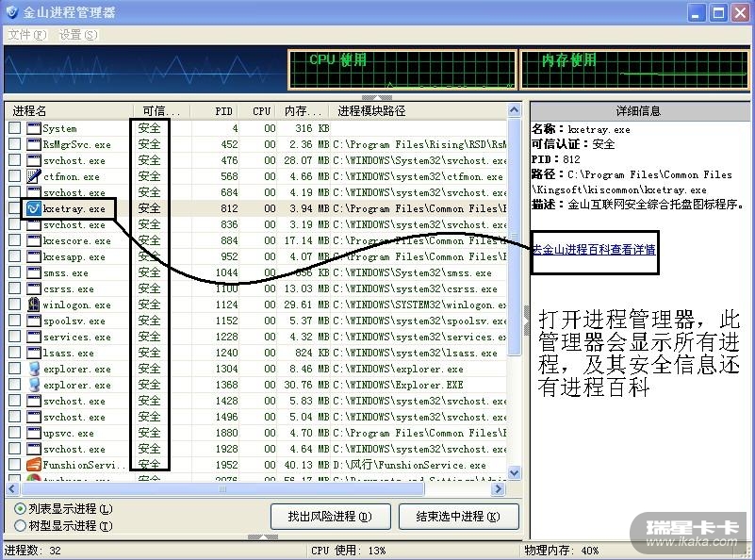
Task: Open 去金山进程百科查看详情 link
Action: (594, 250)
